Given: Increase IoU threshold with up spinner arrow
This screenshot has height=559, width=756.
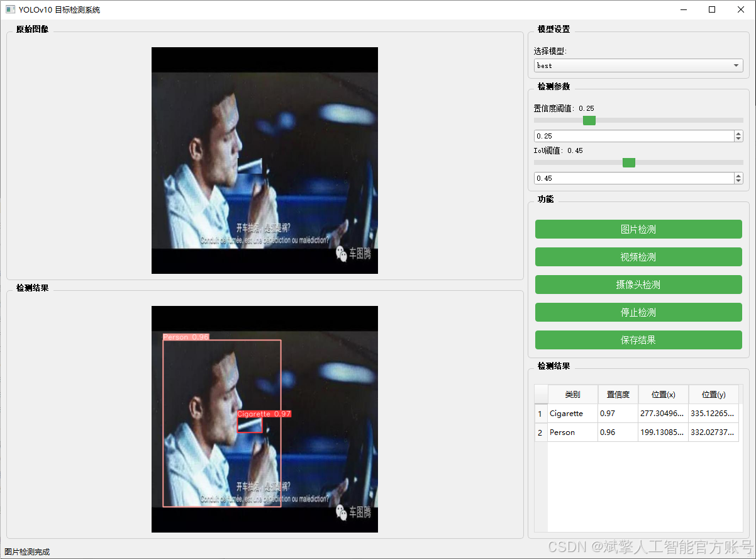Looking at the screenshot, I should (738, 176).
